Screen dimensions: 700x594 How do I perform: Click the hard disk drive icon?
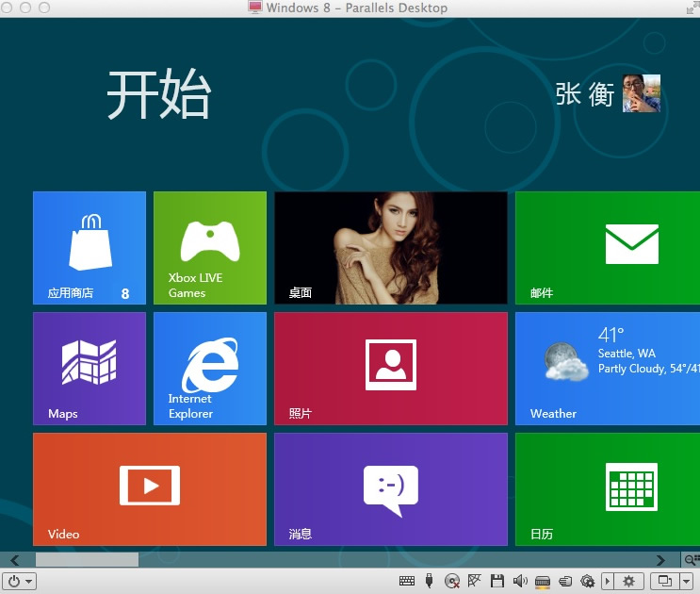pos(543,582)
